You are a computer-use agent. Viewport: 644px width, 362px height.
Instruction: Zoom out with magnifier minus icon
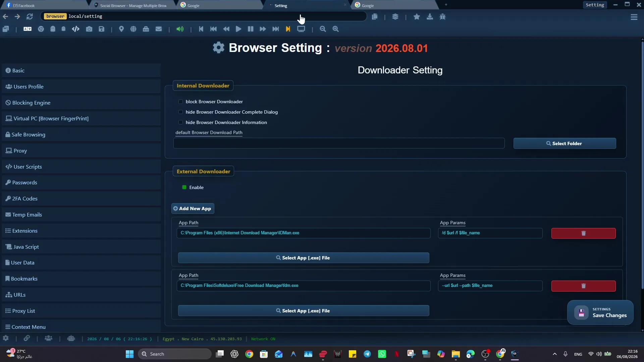pyautogui.click(x=323, y=29)
